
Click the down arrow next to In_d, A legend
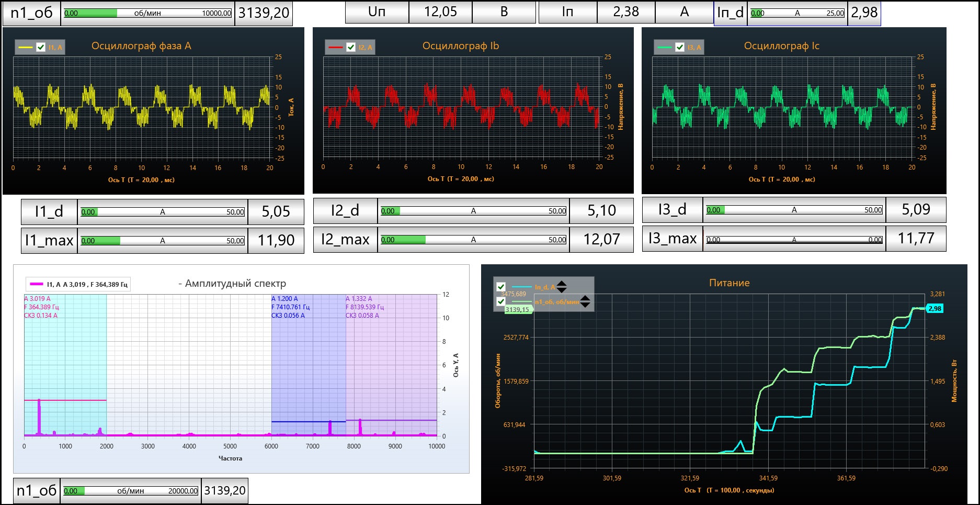click(561, 290)
